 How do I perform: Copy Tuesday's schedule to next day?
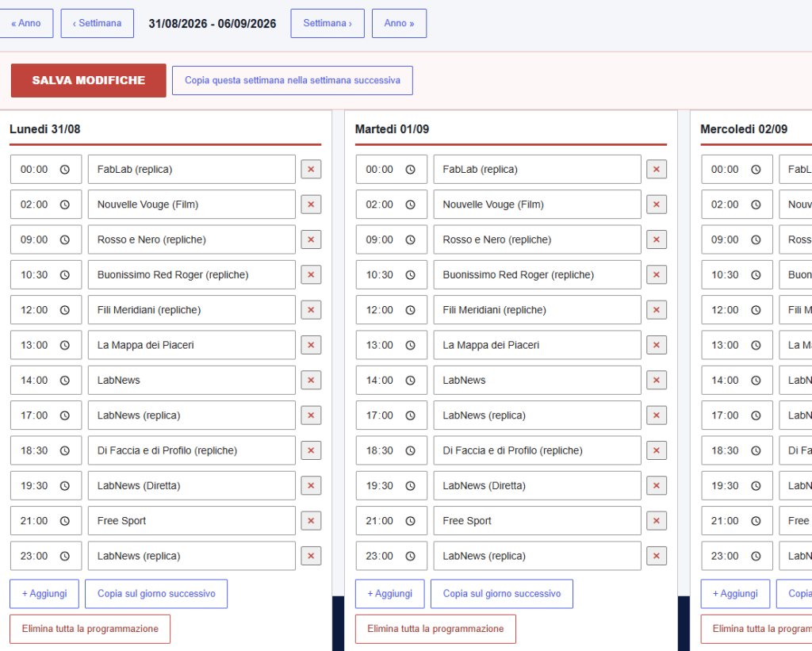(502, 594)
